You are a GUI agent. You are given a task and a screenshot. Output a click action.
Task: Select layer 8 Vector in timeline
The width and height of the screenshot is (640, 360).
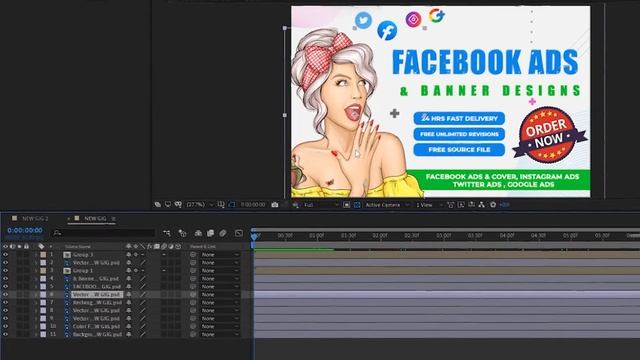coord(97,310)
